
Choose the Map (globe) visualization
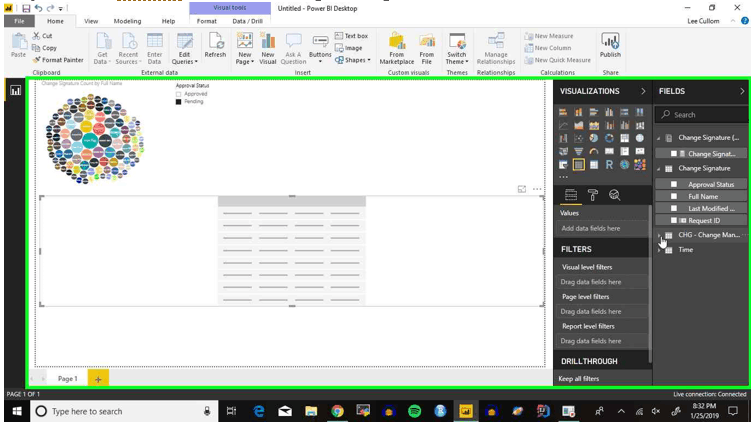tap(640, 138)
